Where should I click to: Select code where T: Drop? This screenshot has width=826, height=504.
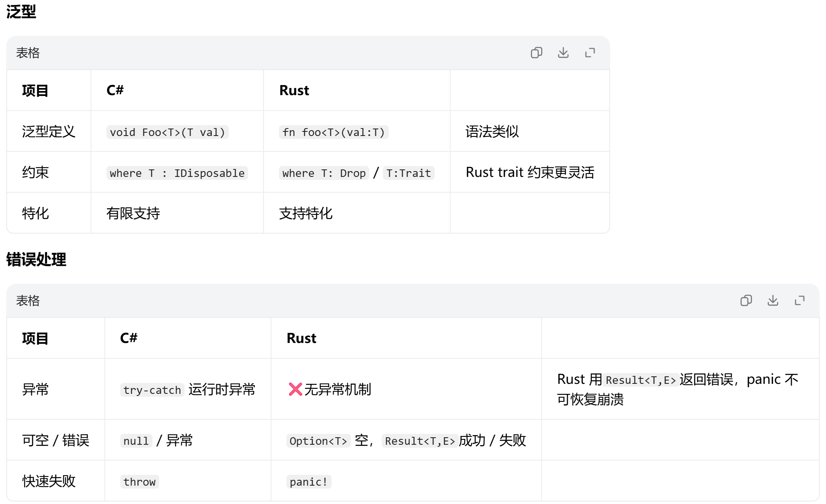tap(324, 173)
